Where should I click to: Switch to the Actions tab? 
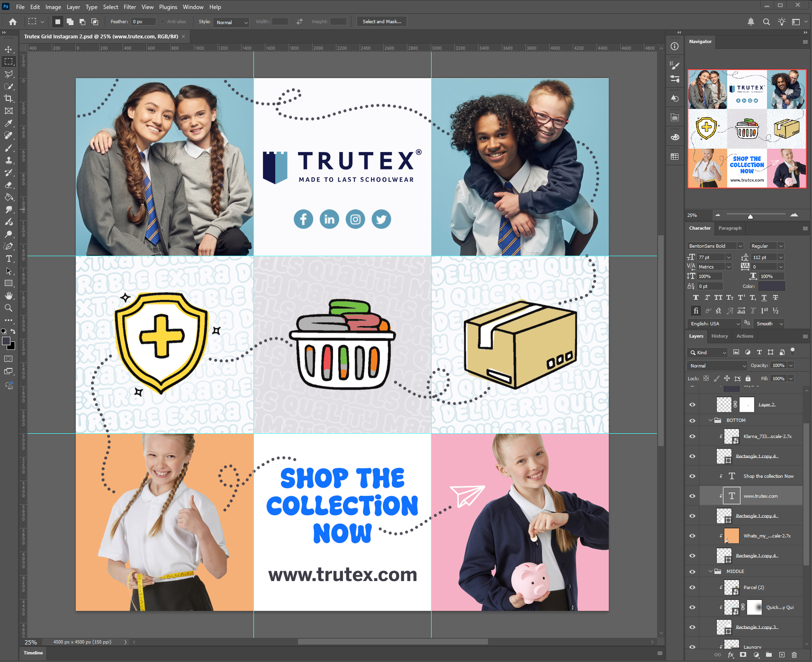pos(745,336)
